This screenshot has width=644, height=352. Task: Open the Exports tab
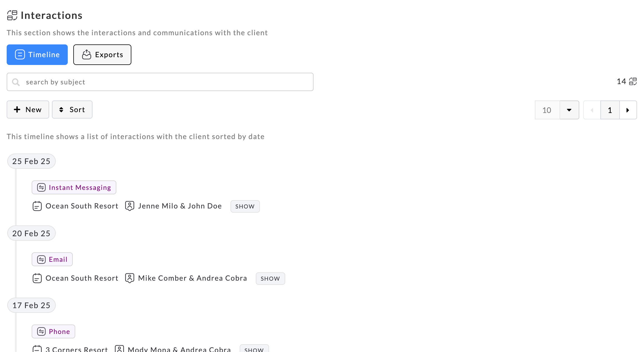[x=102, y=55]
